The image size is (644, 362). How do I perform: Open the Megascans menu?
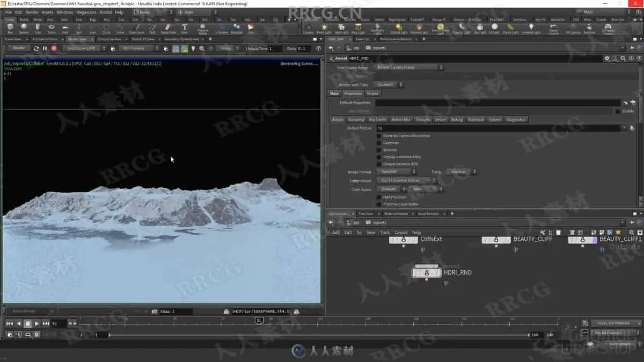[86, 12]
